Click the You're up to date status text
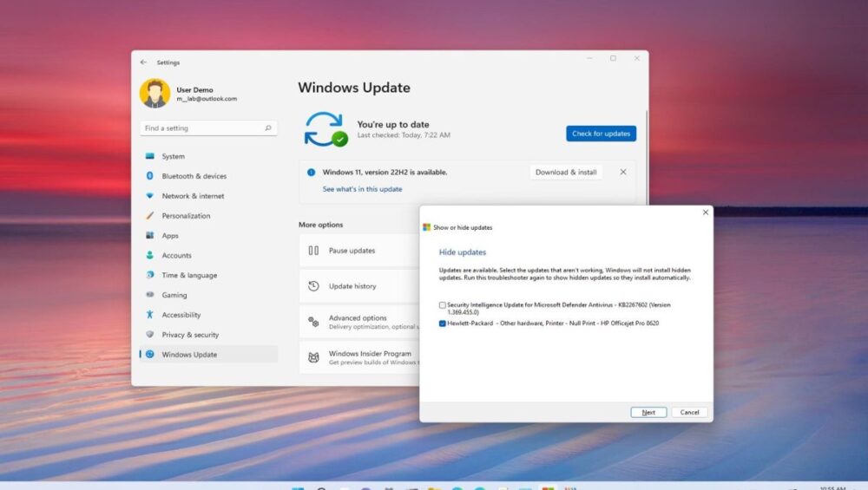The image size is (868, 490). coord(393,124)
